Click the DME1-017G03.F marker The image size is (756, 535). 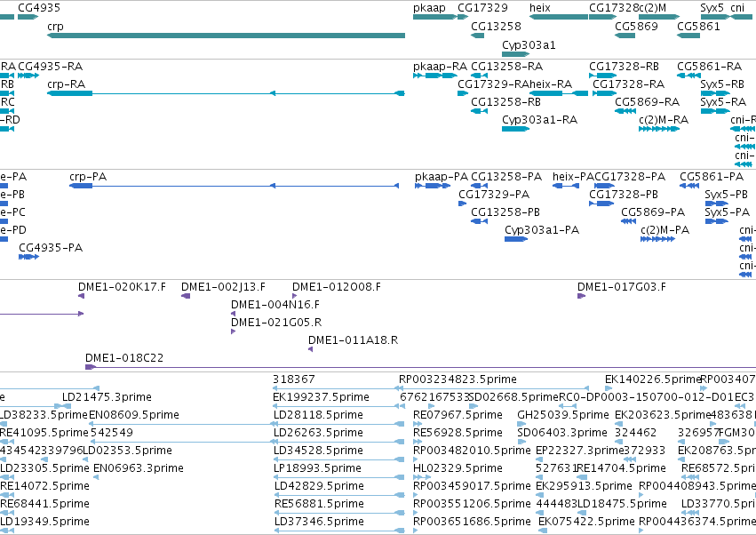click(x=582, y=296)
